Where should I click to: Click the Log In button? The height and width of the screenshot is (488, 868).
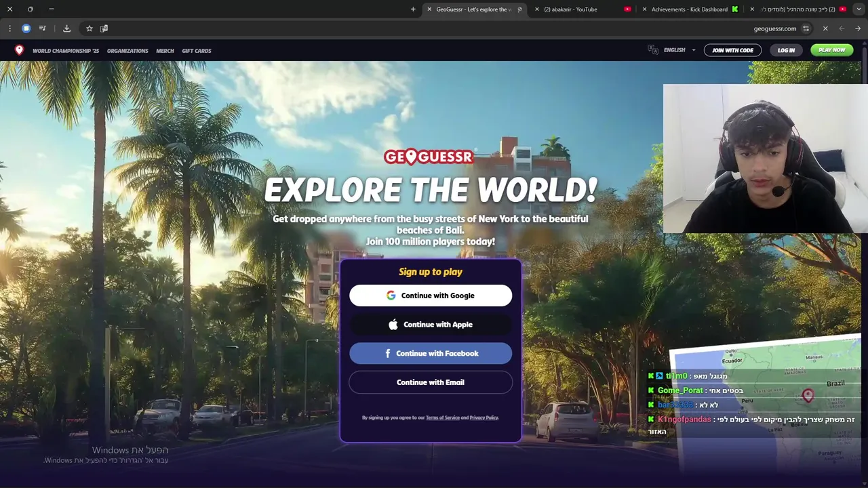pyautogui.click(x=786, y=50)
